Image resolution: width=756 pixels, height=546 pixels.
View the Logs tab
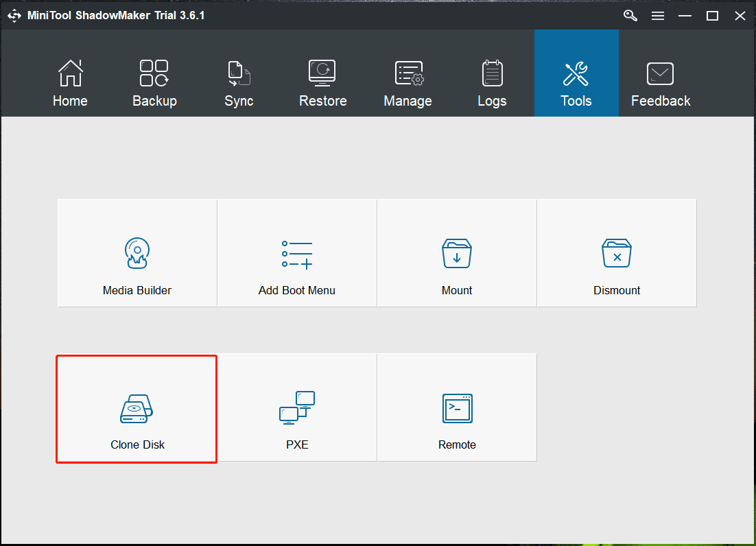pyautogui.click(x=493, y=83)
